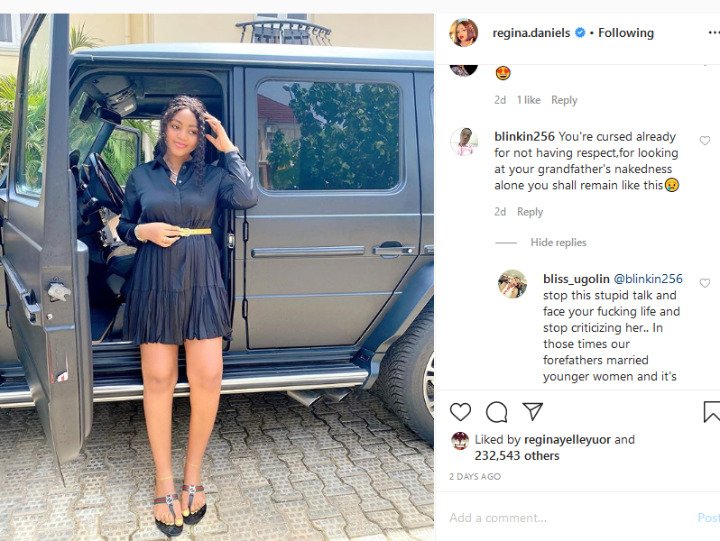Toggle the Following status button
Viewport: 720px width, 541px height.
point(626,33)
